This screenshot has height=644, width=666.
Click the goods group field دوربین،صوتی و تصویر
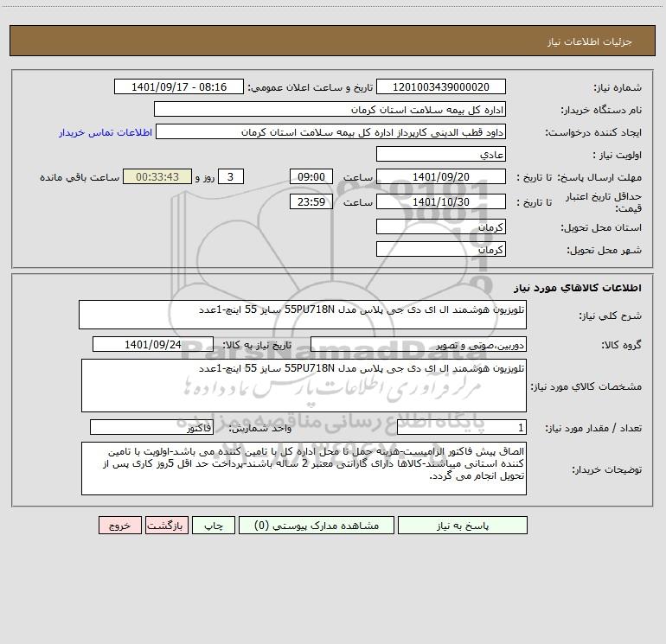pyautogui.click(x=419, y=345)
